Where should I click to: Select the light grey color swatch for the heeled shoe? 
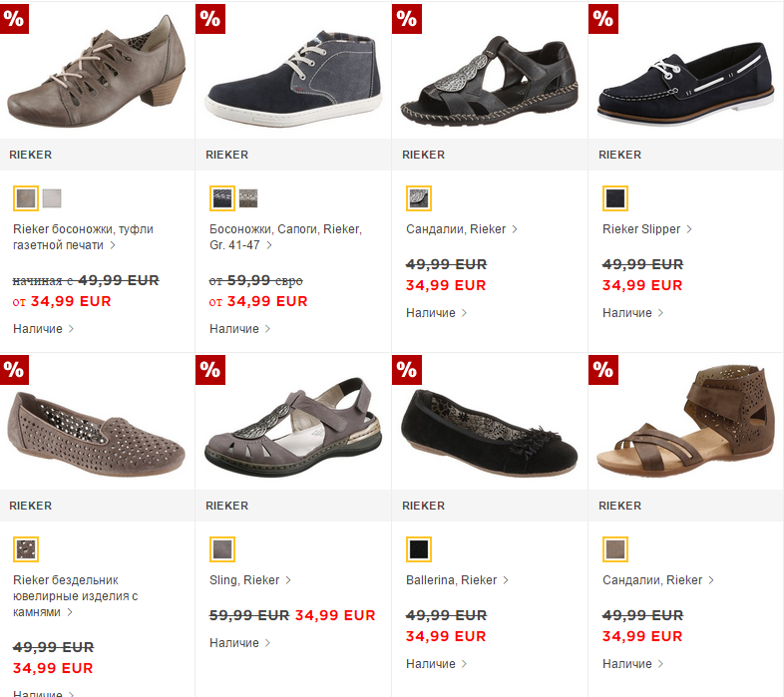[52, 198]
